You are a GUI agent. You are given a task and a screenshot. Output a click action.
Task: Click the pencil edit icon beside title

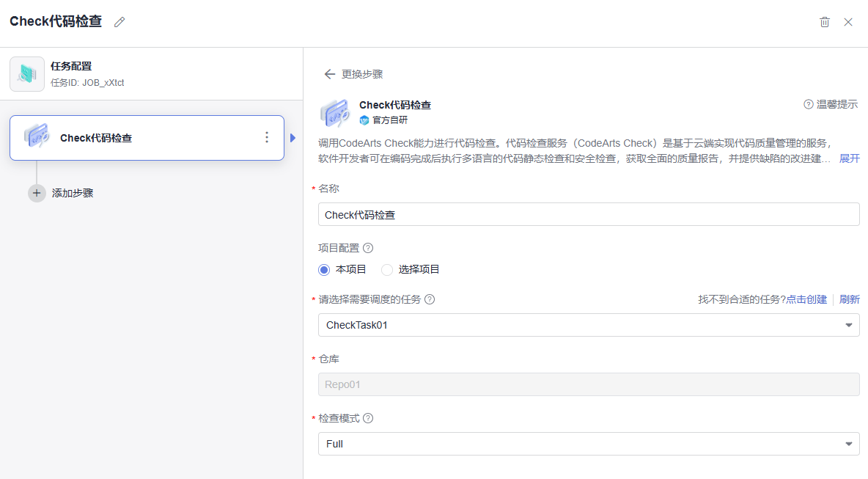pyautogui.click(x=119, y=22)
